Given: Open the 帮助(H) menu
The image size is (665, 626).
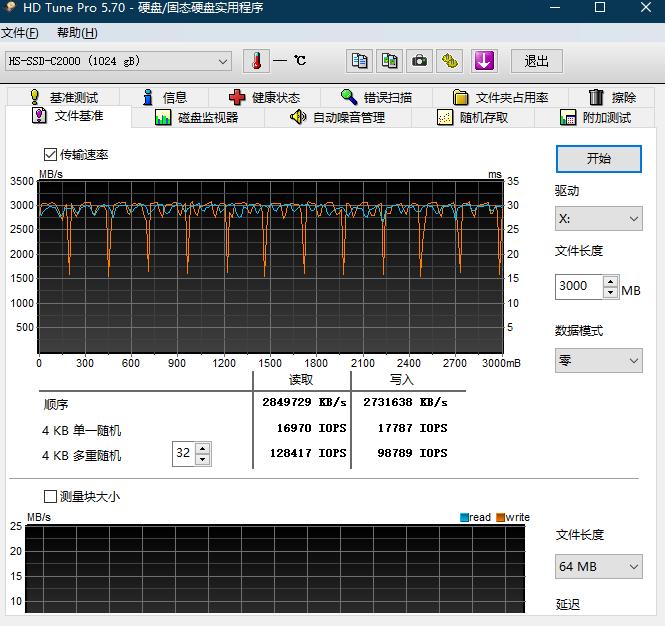Looking at the screenshot, I should click(77, 33).
